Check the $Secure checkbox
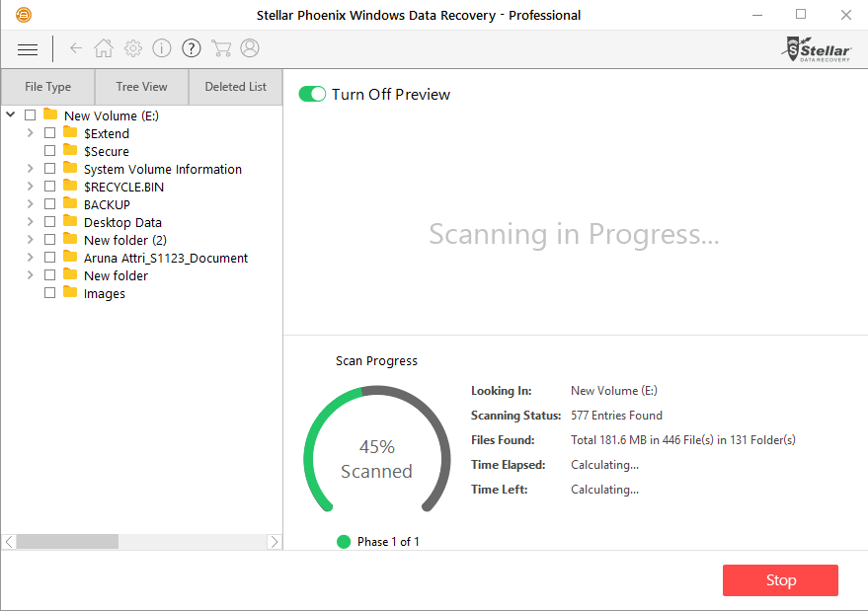Image resolution: width=868 pixels, height=611 pixels. [49, 151]
